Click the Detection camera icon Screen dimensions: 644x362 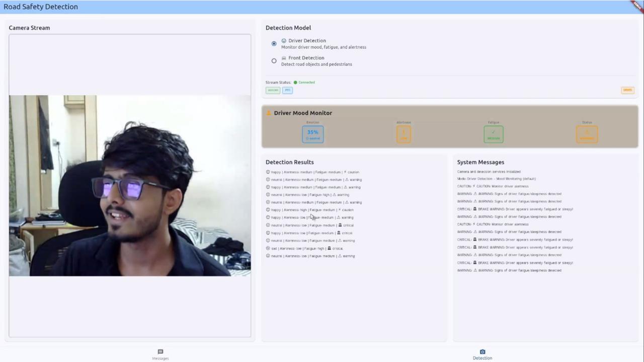482,351
